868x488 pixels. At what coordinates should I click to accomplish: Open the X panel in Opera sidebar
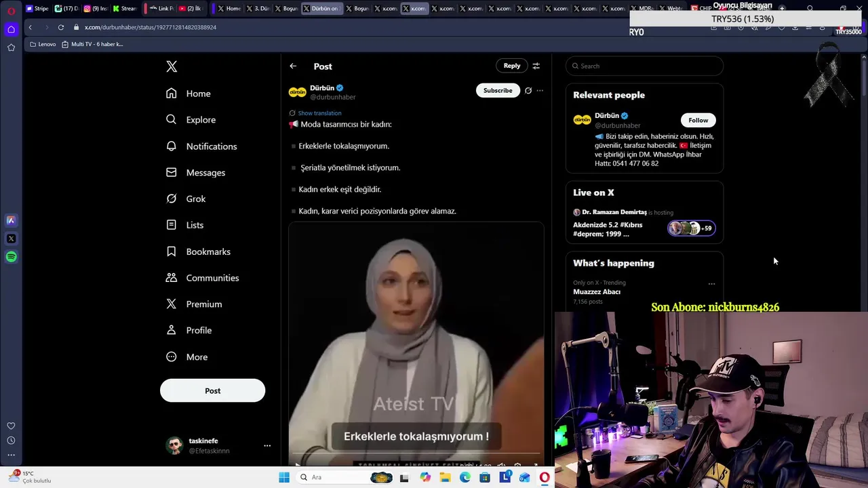11,239
